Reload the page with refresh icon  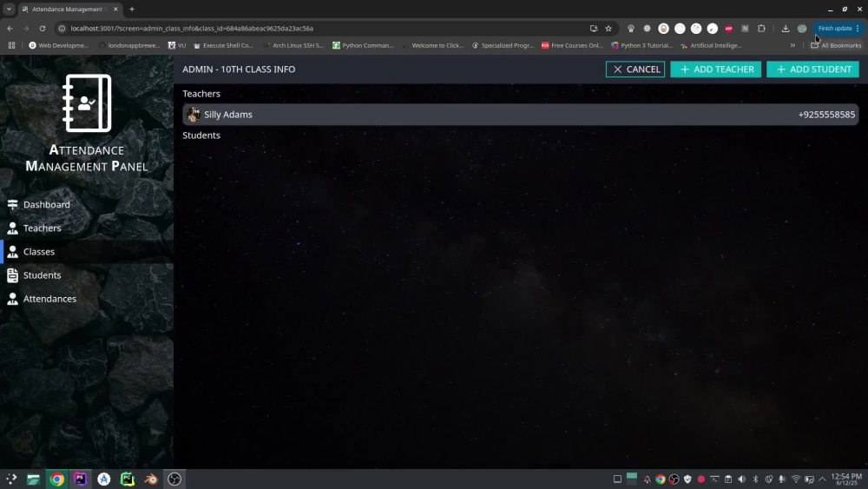click(x=42, y=29)
